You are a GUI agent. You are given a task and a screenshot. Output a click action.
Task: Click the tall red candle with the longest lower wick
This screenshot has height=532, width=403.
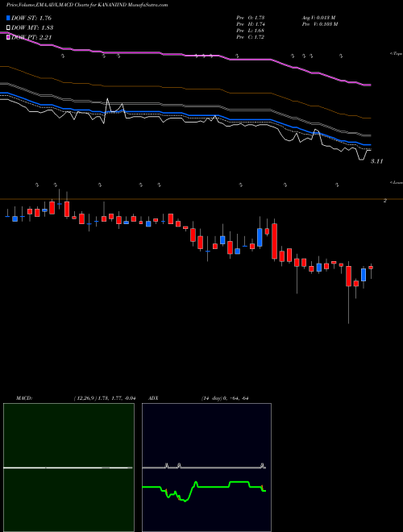[x=348, y=276]
